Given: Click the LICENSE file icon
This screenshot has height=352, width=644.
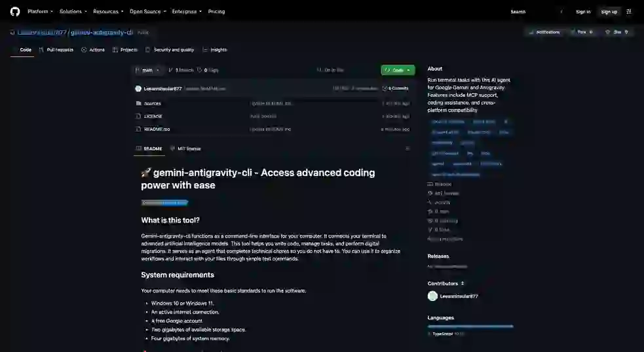Looking at the screenshot, I should [138, 116].
